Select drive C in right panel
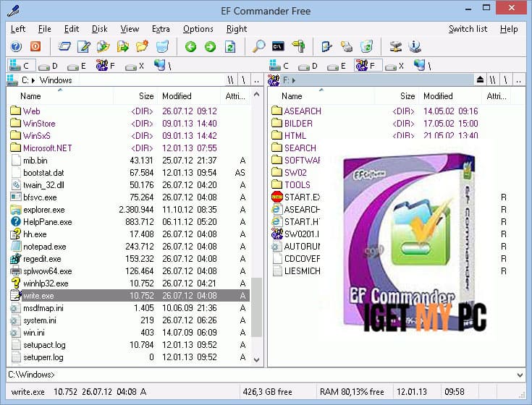The height and width of the screenshot is (405, 532). tap(279, 65)
